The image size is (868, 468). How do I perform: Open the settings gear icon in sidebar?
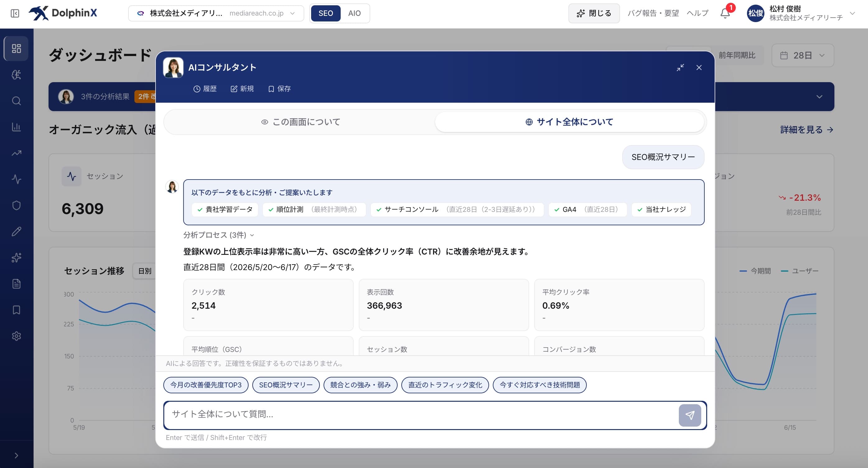tap(16, 336)
